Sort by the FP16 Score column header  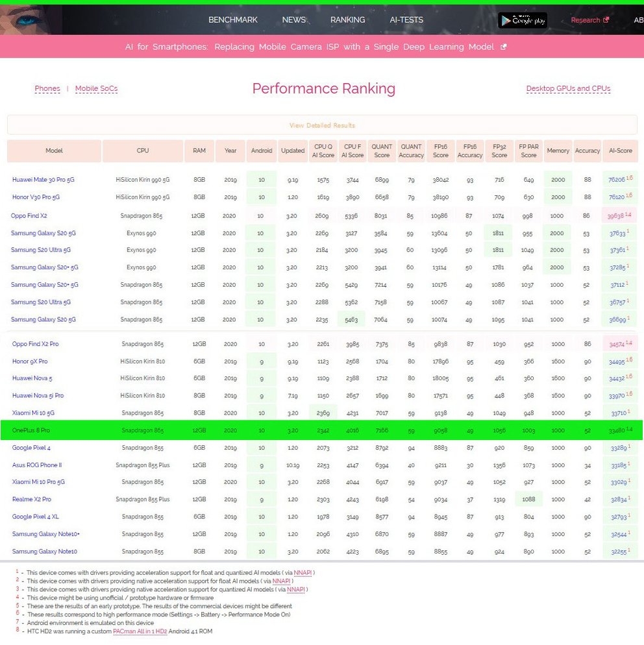(441, 151)
